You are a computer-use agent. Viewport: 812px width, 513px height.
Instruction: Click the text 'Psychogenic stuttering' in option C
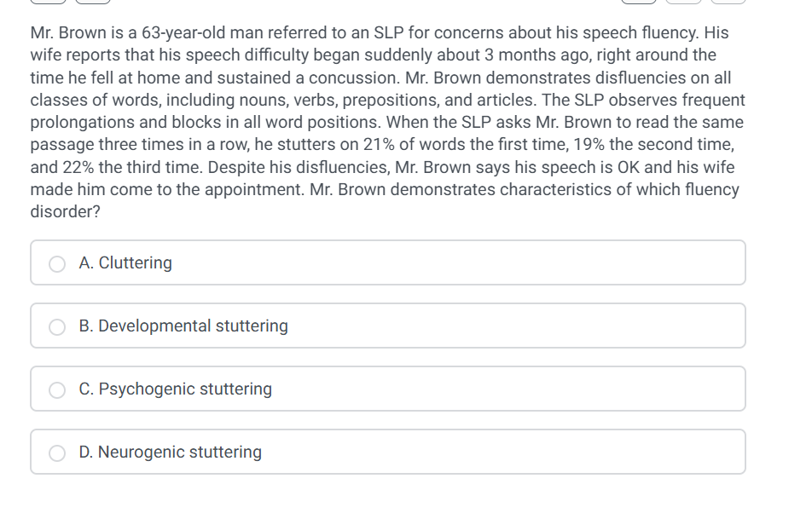click(185, 389)
